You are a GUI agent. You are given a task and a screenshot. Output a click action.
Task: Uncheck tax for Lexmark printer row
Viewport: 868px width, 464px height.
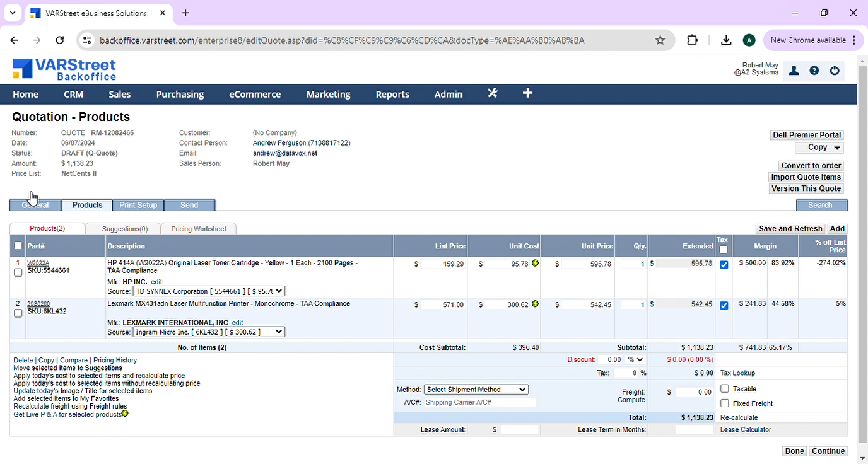coord(724,305)
